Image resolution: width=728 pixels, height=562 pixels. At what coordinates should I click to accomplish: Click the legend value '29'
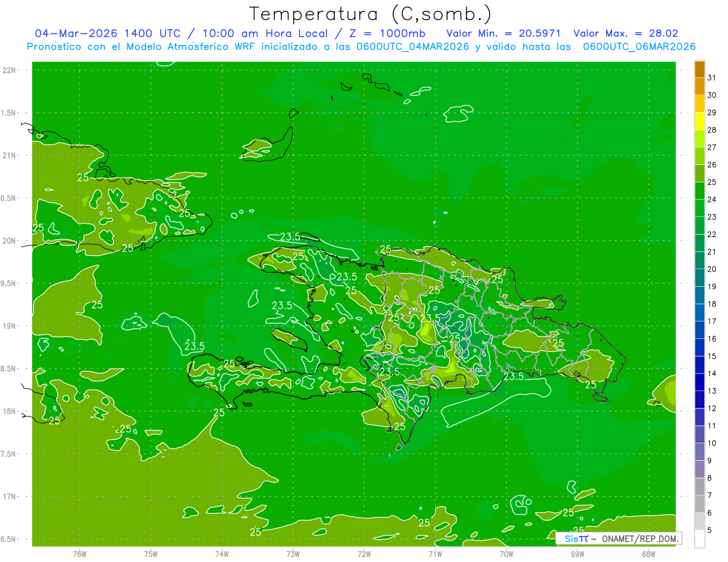(x=712, y=112)
